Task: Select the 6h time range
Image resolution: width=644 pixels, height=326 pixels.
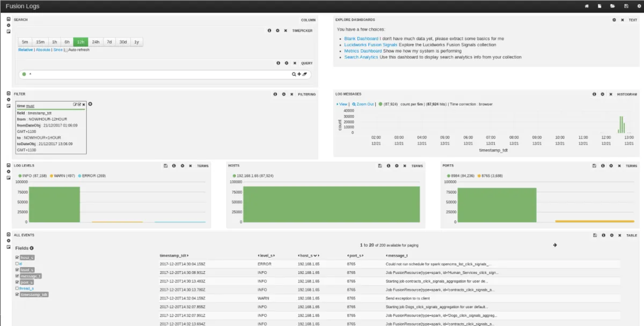Action: [x=67, y=42]
